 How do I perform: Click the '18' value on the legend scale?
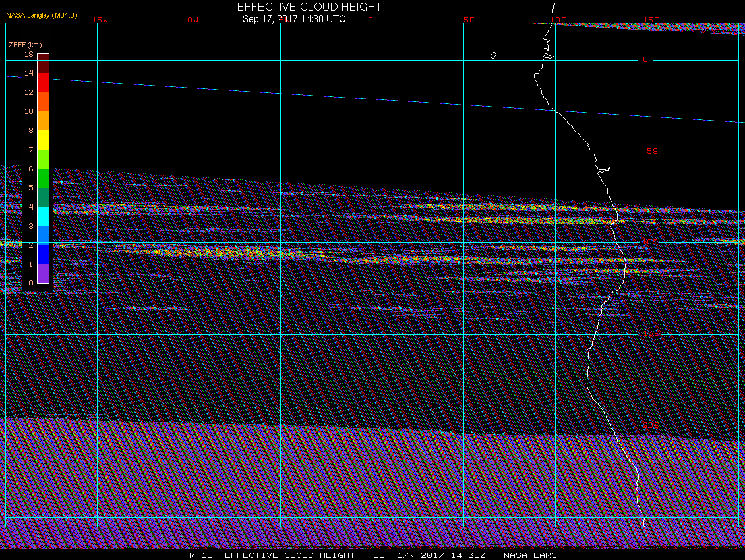pyautogui.click(x=29, y=54)
